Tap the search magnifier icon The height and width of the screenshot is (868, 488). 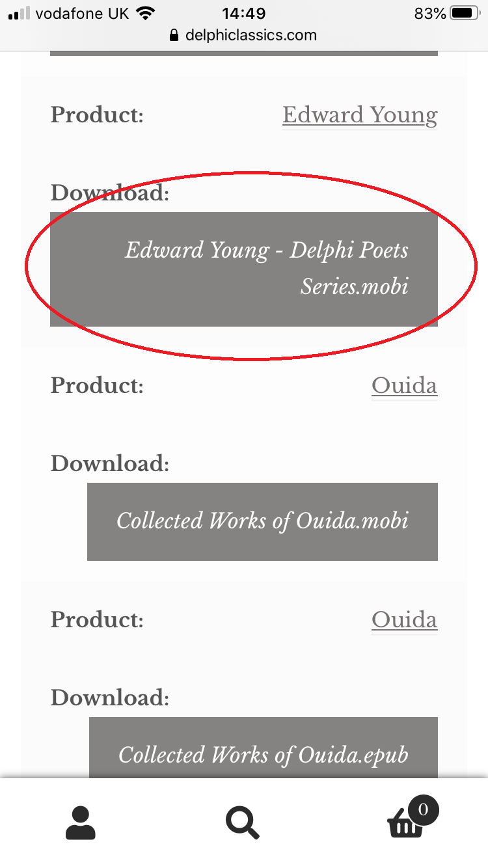241,822
